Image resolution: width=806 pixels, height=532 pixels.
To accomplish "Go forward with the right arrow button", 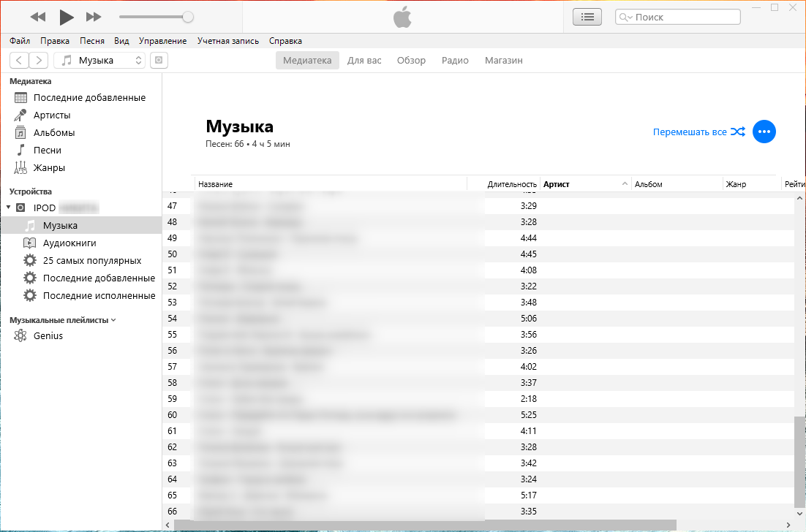I will pos(39,60).
